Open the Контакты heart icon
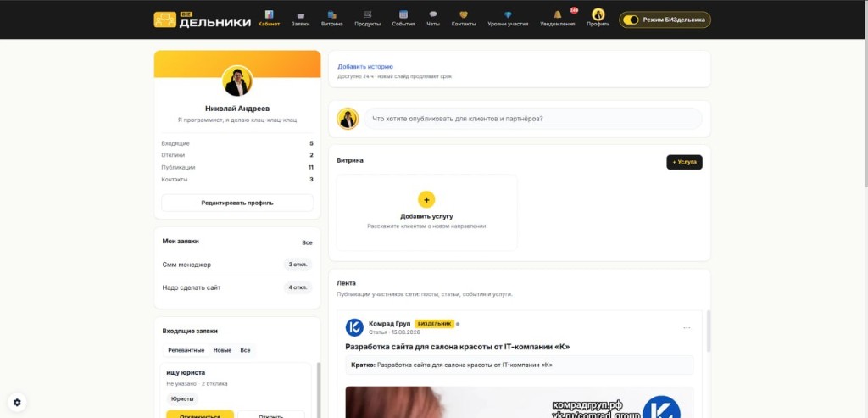The height and width of the screenshot is (418, 868). pos(464,15)
